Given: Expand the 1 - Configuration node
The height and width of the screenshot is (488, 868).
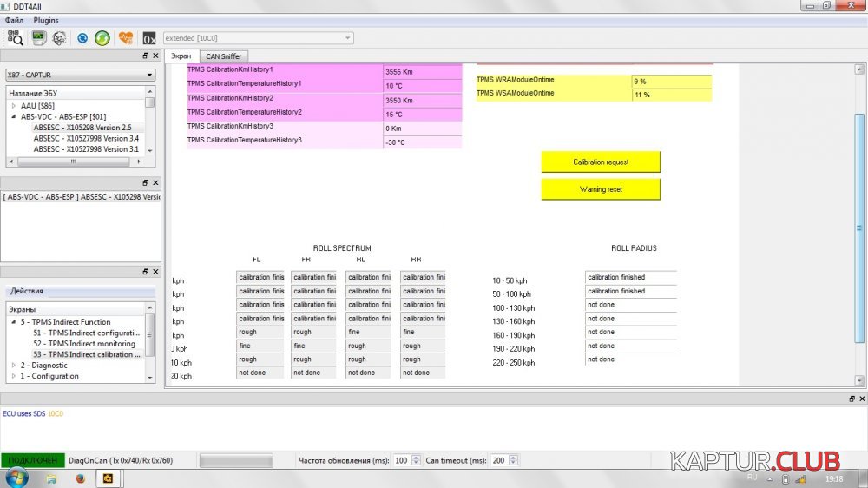Looking at the screenshot, I should [14, 376].
